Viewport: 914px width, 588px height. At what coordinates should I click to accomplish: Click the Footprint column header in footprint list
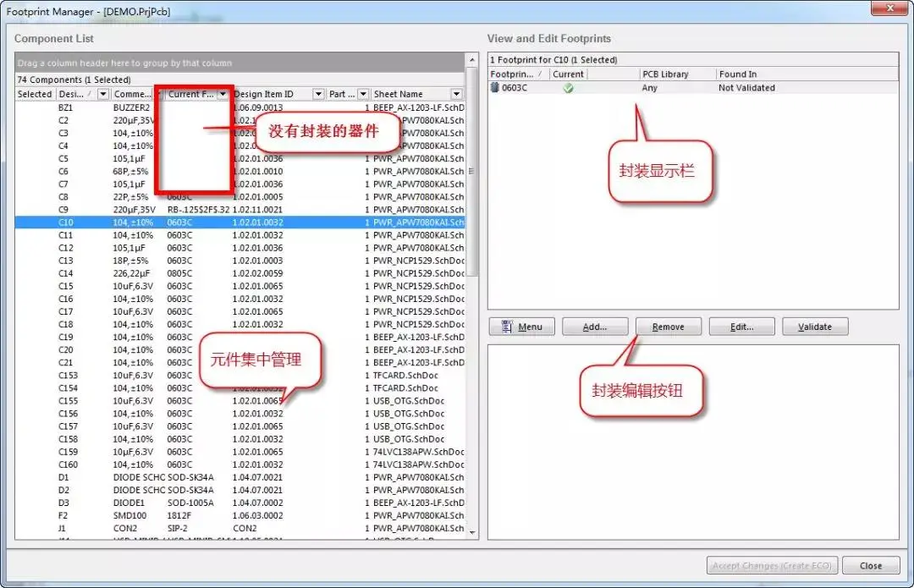pyautogui.click(x=518, y=74)
